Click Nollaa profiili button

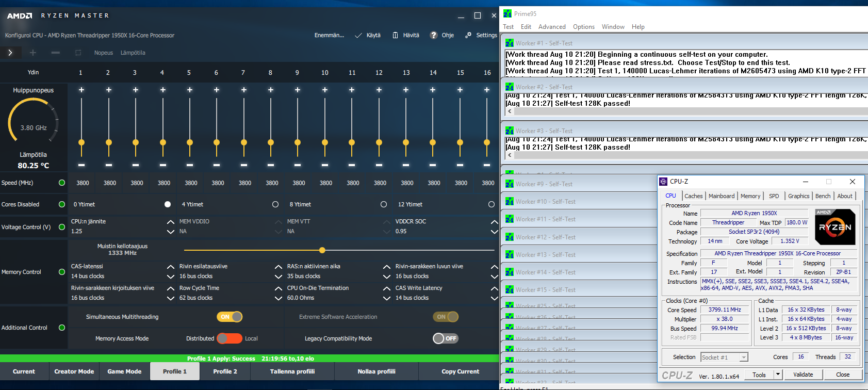click(376, 371)
